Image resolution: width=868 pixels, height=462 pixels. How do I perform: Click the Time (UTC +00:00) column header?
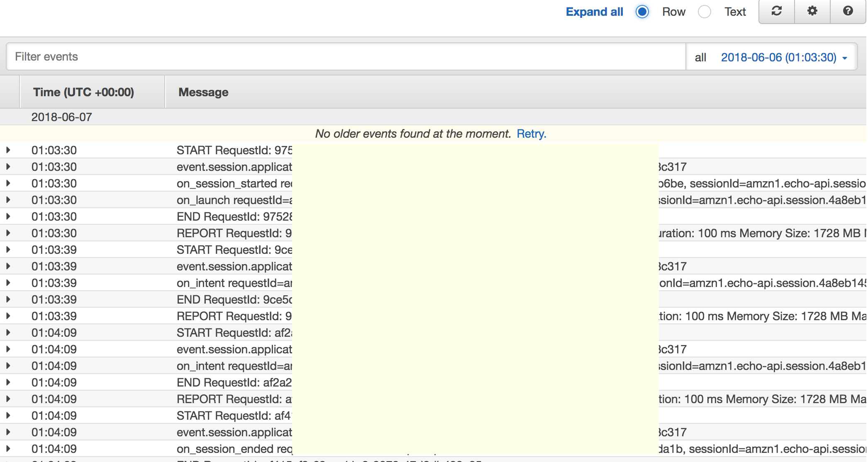(83, 92)
